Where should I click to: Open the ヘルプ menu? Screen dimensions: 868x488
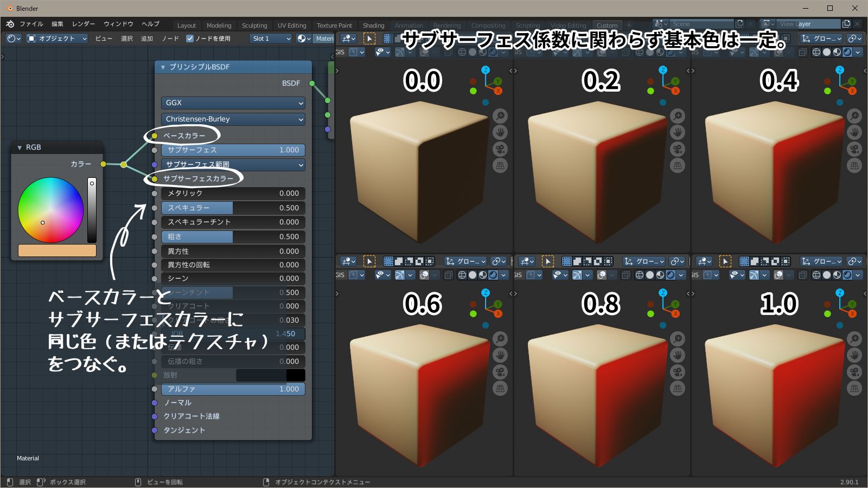pos(150,24)
